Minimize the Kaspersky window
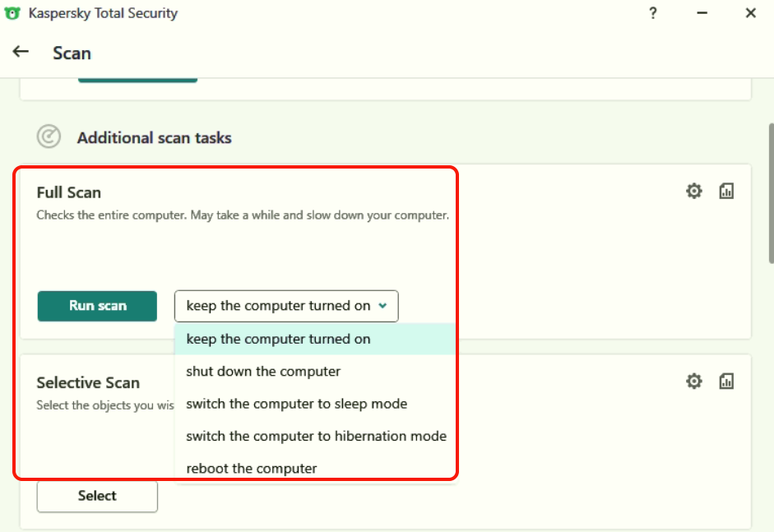 click(702, 13)
